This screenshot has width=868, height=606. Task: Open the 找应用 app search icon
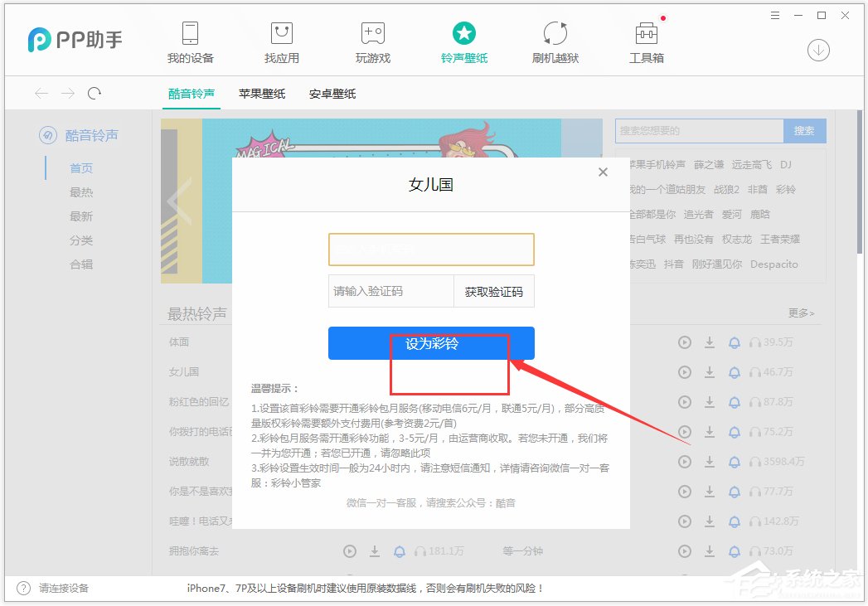pyautogui.click(x=282, y=36)
